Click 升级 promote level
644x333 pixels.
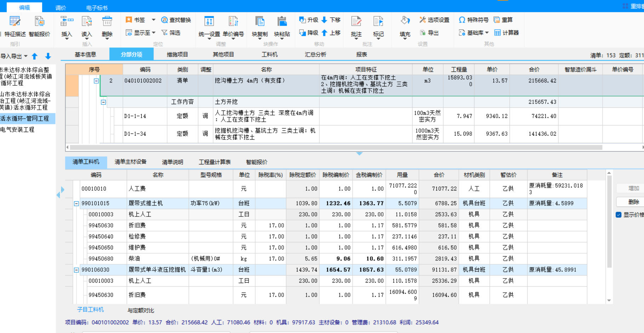point(309,20)
